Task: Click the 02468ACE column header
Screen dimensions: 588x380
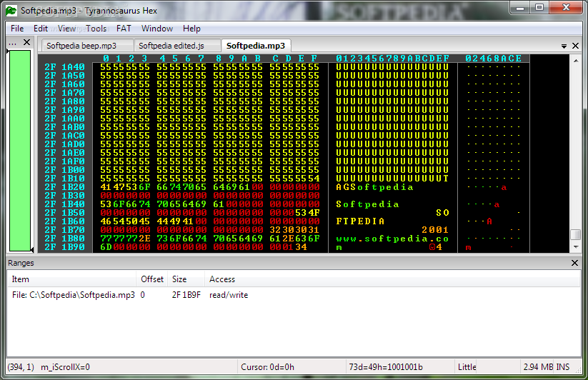Action: [494, 59]
